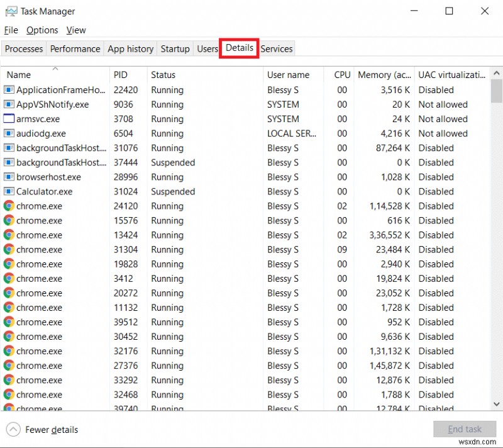Select the Calculator.exe process icon
Viewport: 503px width, 448px height.
coord(8,191)
